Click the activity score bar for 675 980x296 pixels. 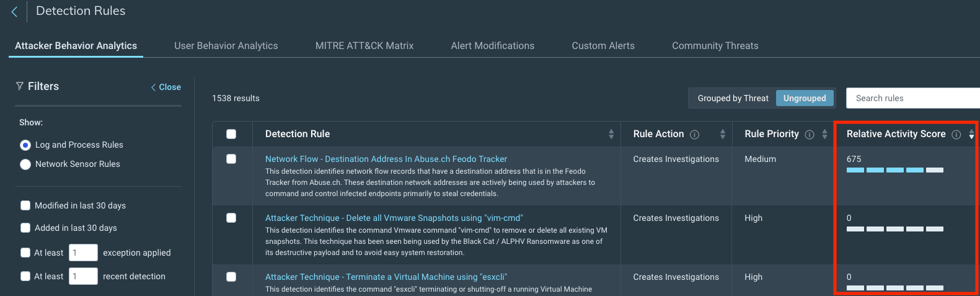tap(894, 170)
